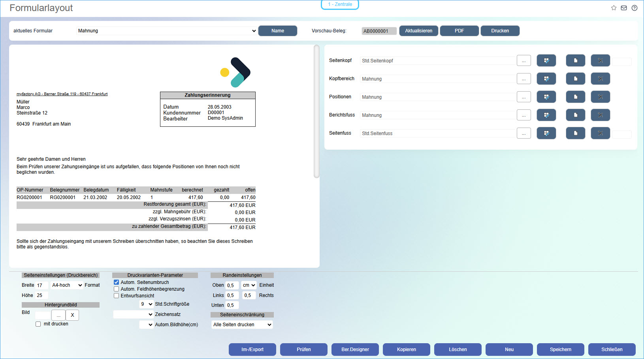Uncheck Autom. Seitenumbruch checkbox
Screen dimensions: 644x359
[117, 282]
